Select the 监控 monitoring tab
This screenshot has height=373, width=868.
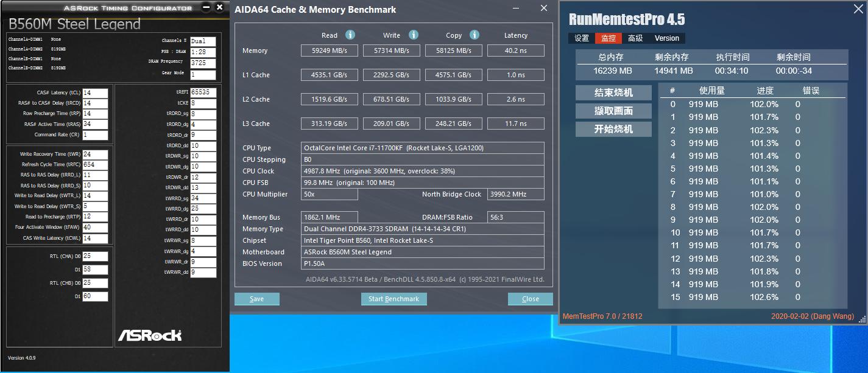coord(607,38)
